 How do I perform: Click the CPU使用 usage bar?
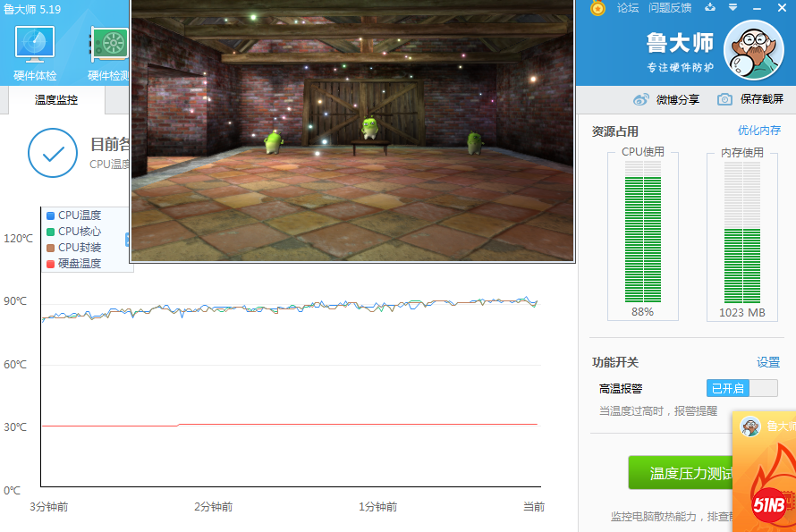[643, 232]
